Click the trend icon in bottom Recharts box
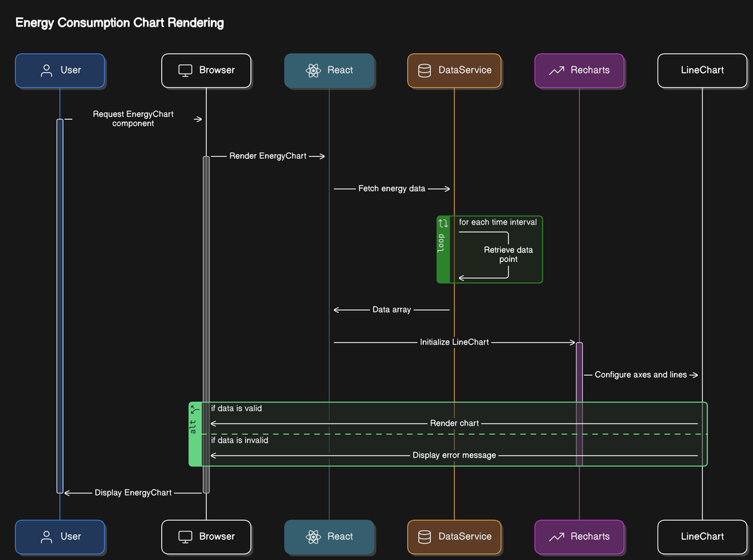Viewport: 753px width, 560px height. click(557, 537)
